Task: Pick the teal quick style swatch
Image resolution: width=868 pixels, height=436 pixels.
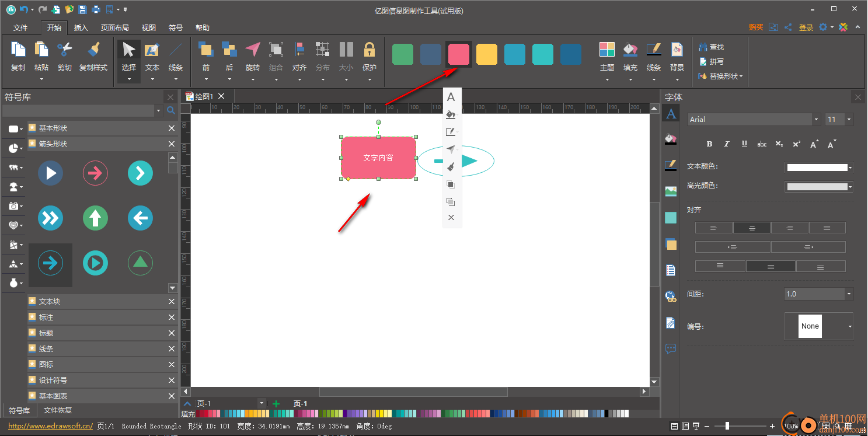Action: [543, 54]
